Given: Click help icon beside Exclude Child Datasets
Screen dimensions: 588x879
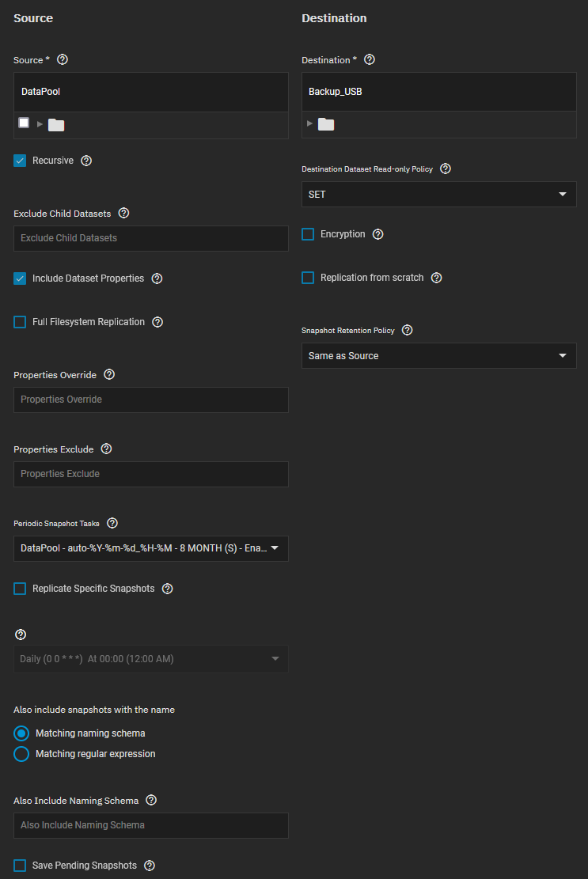Looking at the screenshot, I should 123,214.
